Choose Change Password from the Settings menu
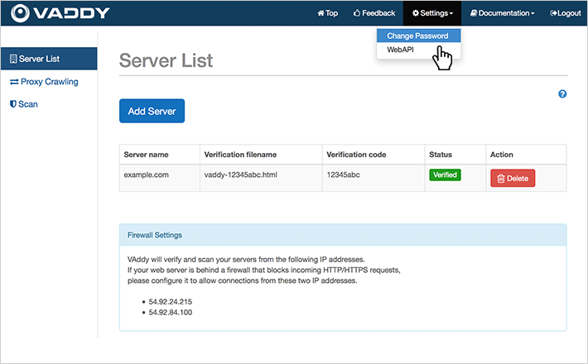 [418, 36]
